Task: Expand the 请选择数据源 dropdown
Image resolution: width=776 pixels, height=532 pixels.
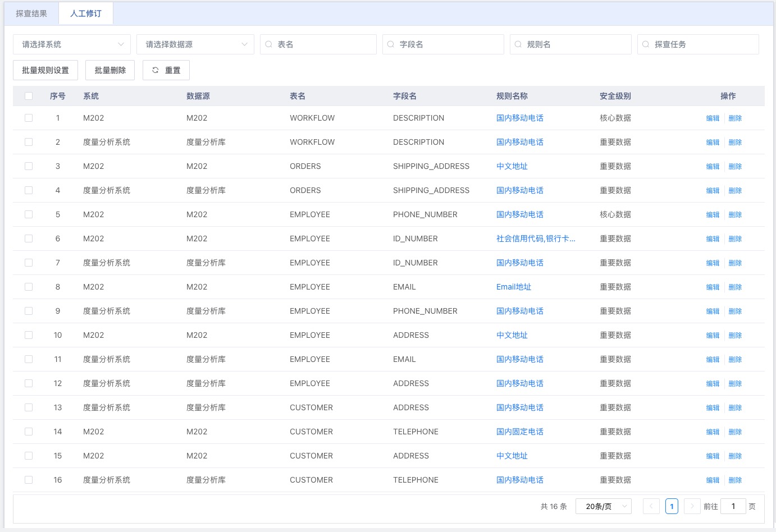Action: tap(195, 44)
